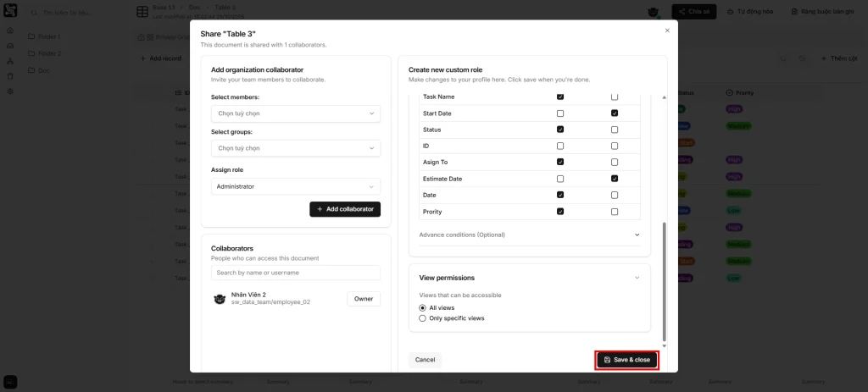Click Nhân Viên 2 collaborator avatar
The width and height of the screenshot is (868, 392).
220,298
